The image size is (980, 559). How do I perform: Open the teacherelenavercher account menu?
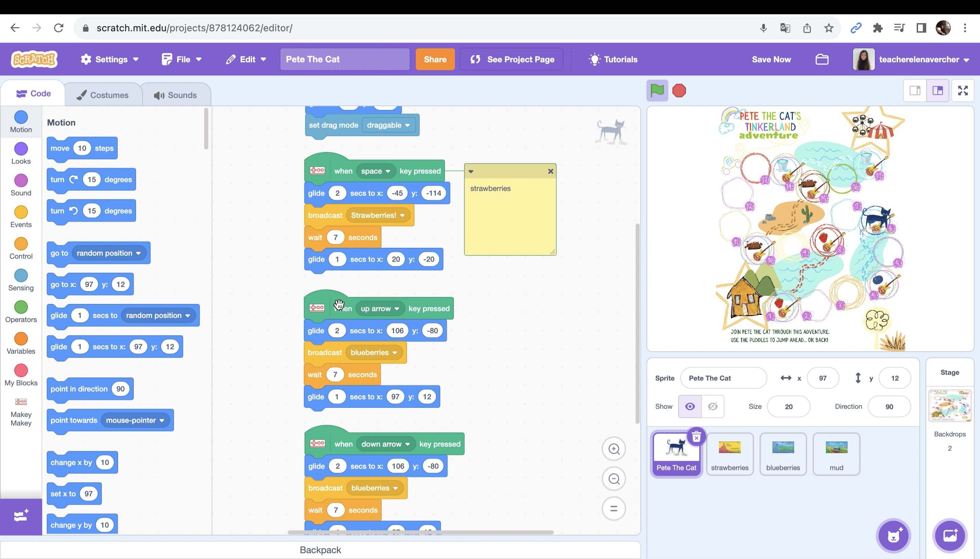click(x=911, y=60)
